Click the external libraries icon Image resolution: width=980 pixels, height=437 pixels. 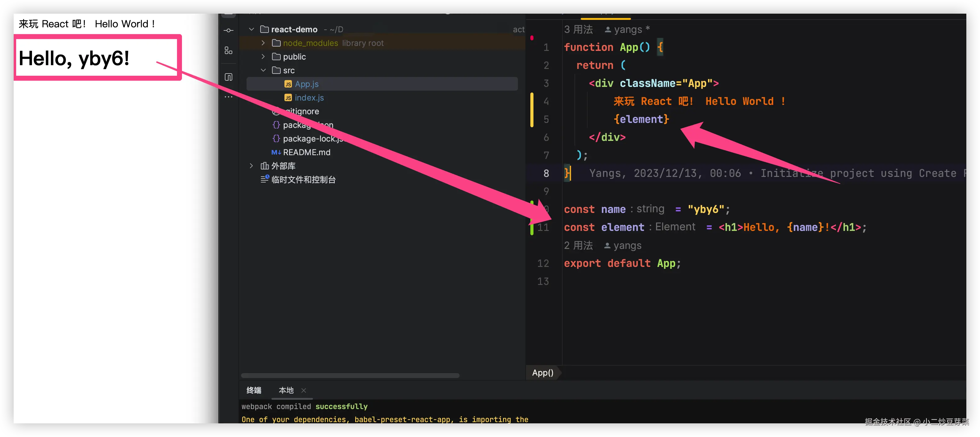click(x=264, y=166)
